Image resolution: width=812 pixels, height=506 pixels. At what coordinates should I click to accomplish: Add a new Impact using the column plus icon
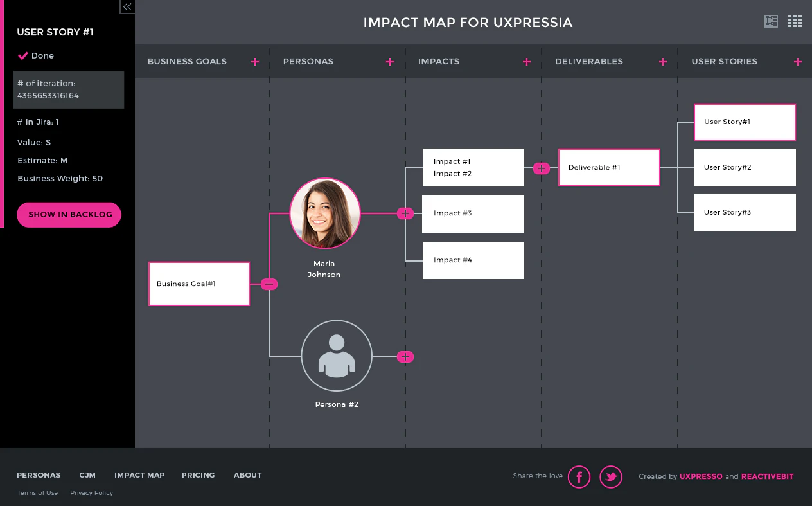[x=527, y=61]
